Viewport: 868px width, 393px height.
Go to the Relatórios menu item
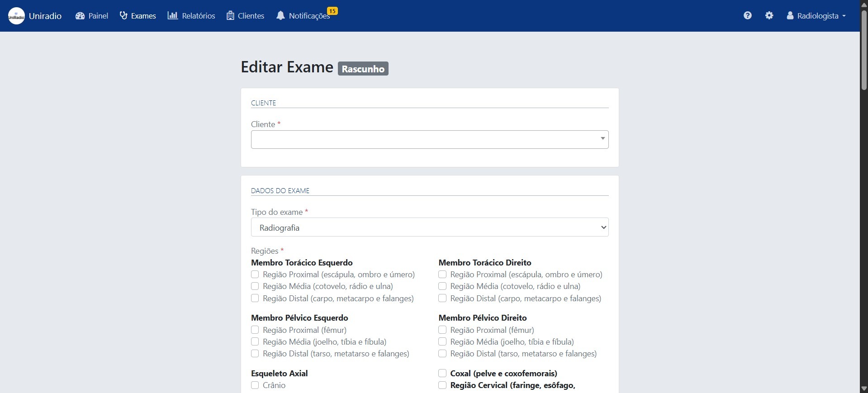(198, 16)
